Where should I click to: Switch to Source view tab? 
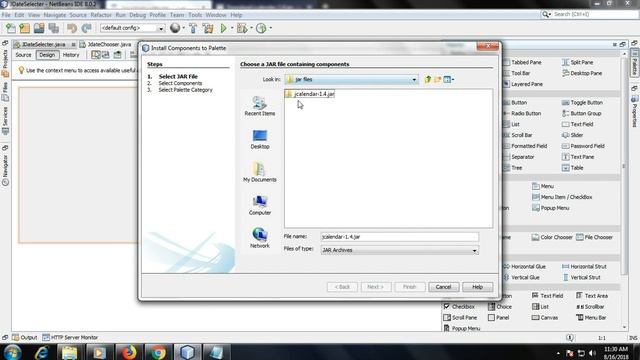[x=23, y=55]
